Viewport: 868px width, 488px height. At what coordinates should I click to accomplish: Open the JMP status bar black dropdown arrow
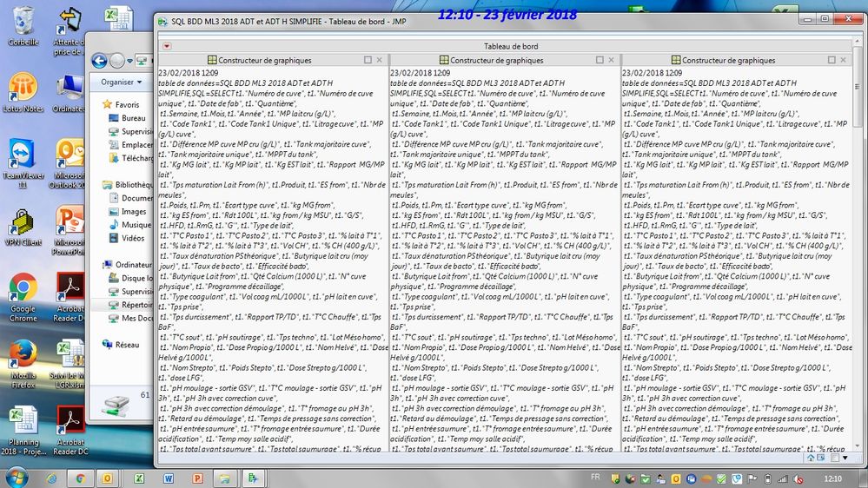pyautogui.click(x=845, y=458)
